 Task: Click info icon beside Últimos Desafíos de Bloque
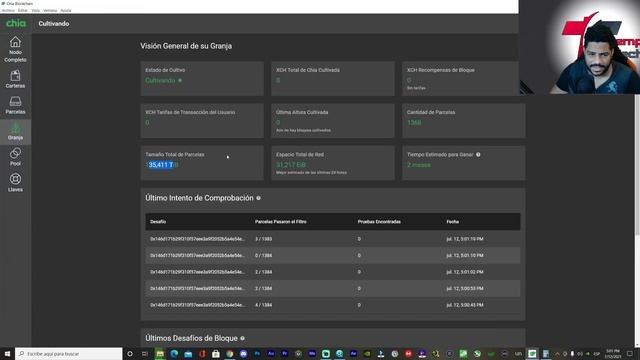click(x=242, y=338)
